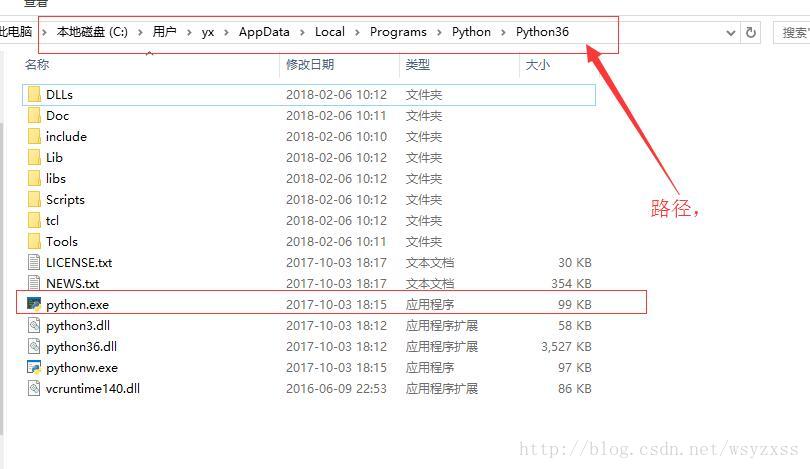Screen dimensions: 810x469
Task: Click the DLLs folder icon
Action: tap(34, 95)
